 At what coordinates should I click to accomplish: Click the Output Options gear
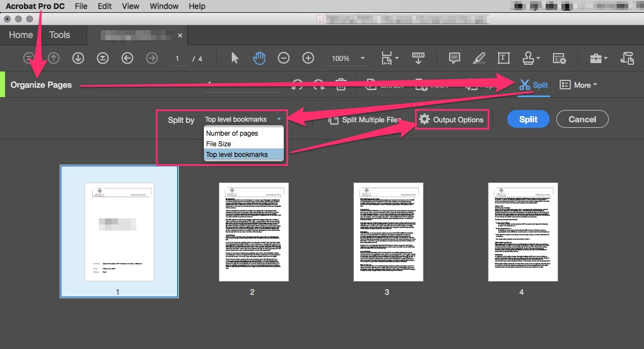pos(452,119)
